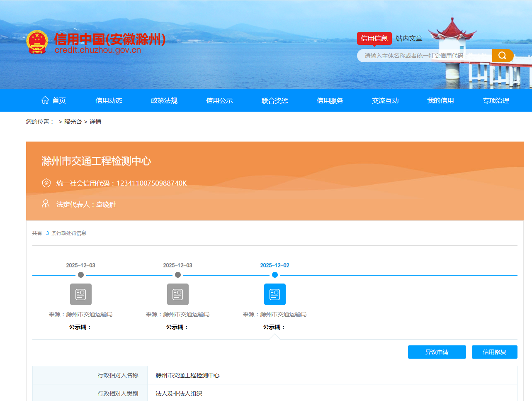The image size is (532, 401).
Task: Open the first 2025-12-03 penalty document icon
Action: click(81, 294)
